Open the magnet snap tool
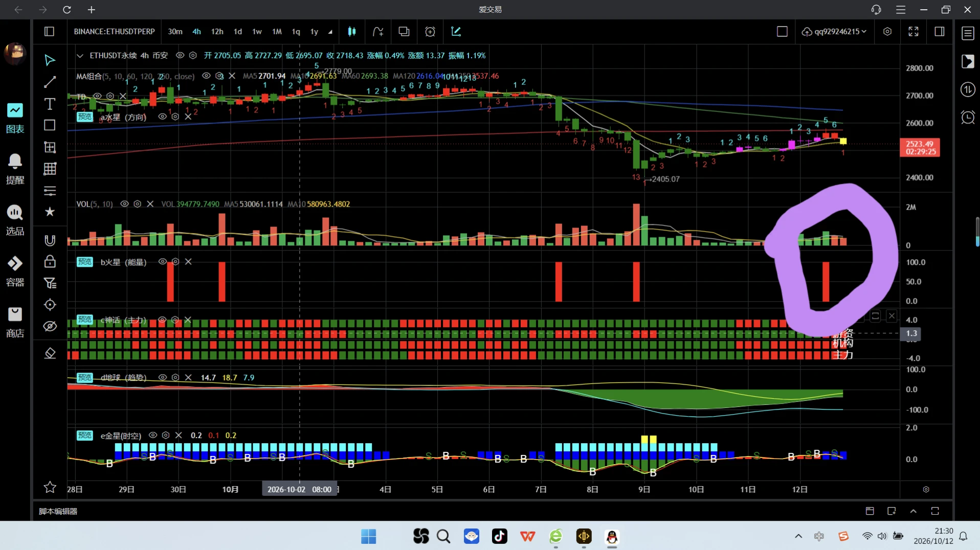Screen dimensions: 980x550 [x=50, y=240]
